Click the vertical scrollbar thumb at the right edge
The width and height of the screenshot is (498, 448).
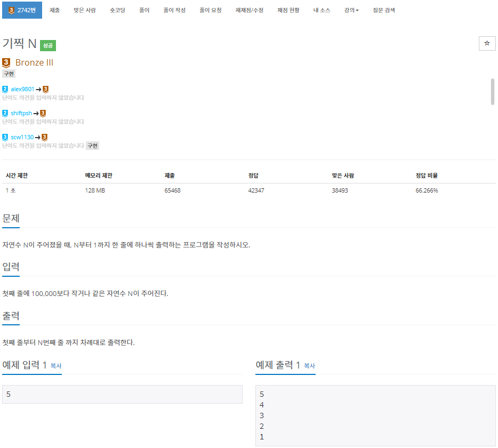coord(493,92)
